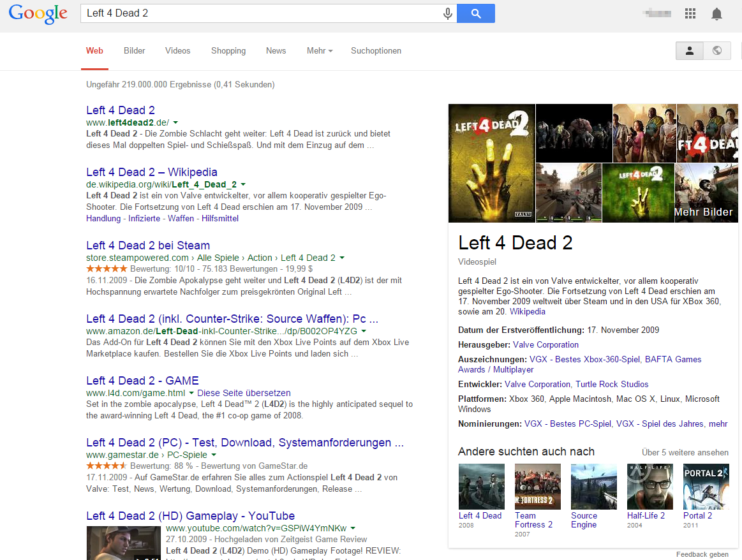Open Left 4 Dead 2 bei Steam
The height and width of the screenshot is (560, 742).
[147, 246]
